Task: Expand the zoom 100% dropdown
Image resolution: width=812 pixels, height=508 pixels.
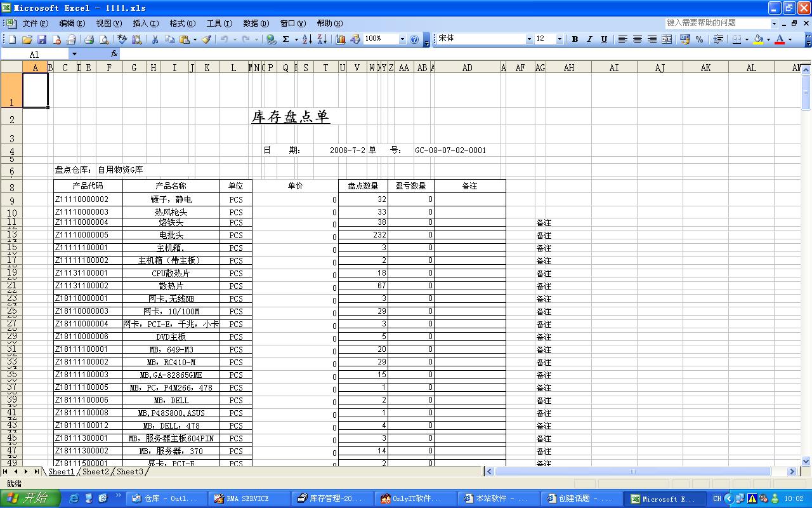Action: [x=402, y=39]
